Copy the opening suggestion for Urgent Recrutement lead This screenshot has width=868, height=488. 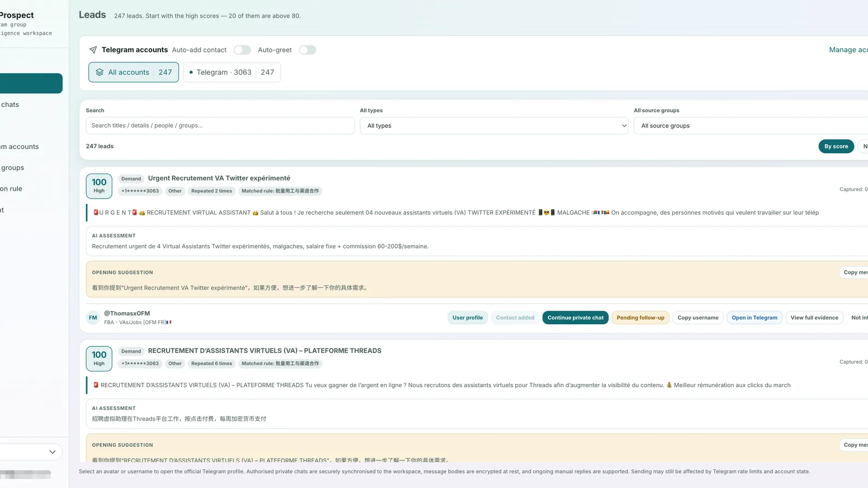click(x=855, y=272)
